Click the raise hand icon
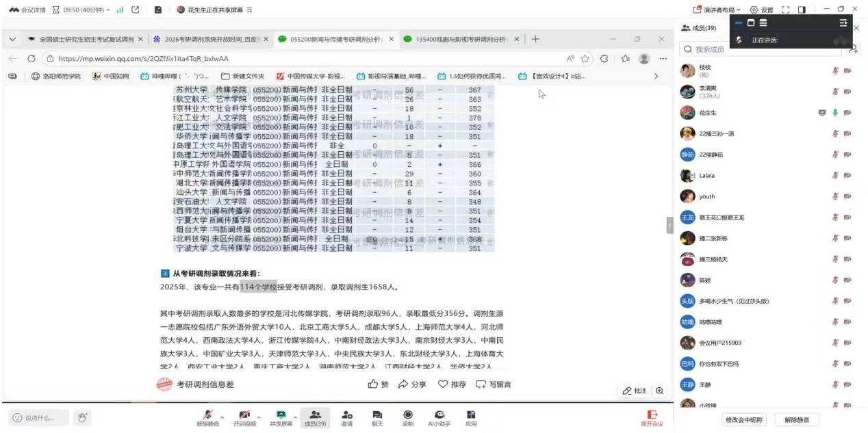This screenshot has width=868, height=433. 82,417
